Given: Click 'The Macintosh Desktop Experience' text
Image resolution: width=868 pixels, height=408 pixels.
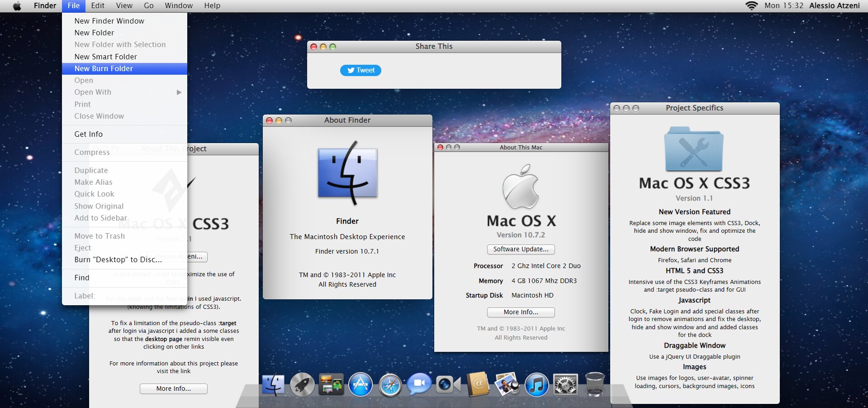Looking at the screenshot, I should (347, 237).
